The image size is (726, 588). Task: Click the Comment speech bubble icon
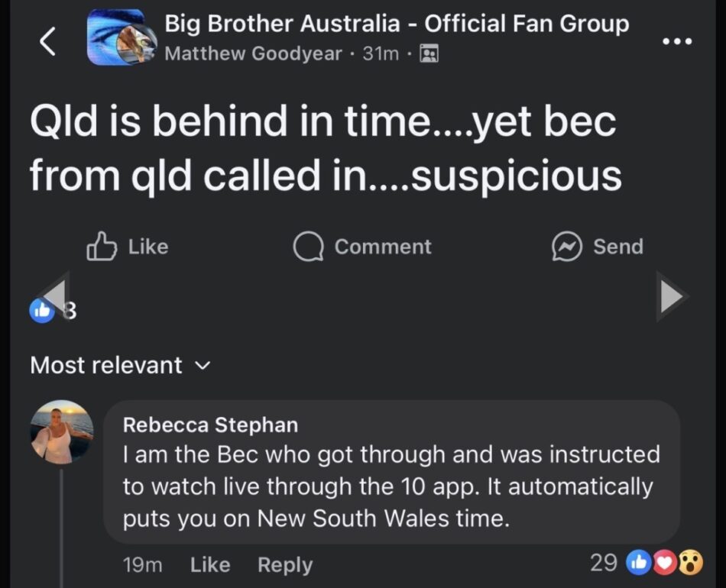click(x=308, y=247)
